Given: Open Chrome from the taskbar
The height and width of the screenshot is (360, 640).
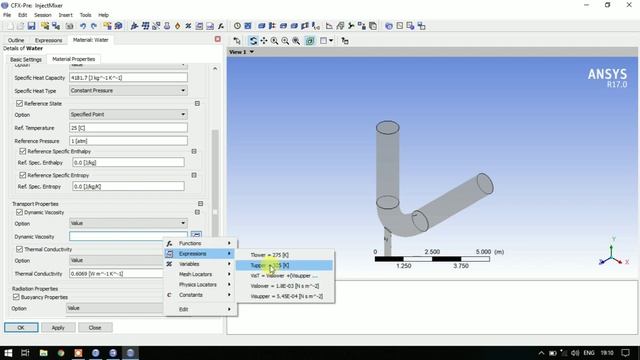Looking at the screenshot, I should [61, 353].
